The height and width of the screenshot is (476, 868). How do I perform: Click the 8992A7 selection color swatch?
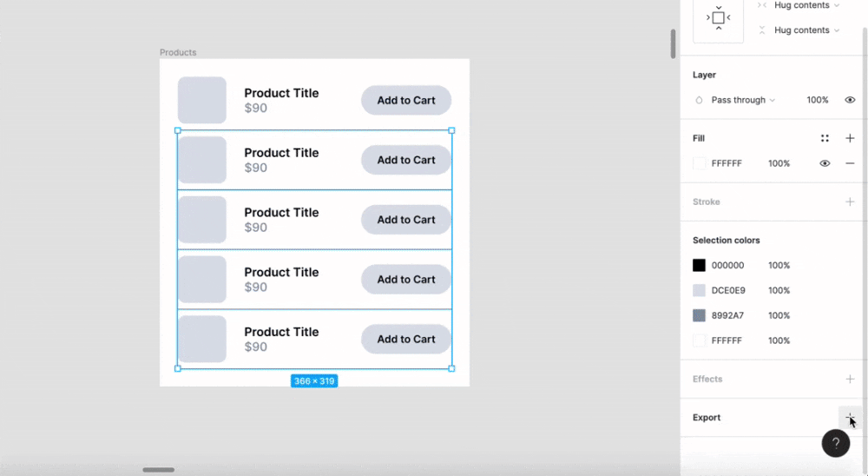click(699, 315)
